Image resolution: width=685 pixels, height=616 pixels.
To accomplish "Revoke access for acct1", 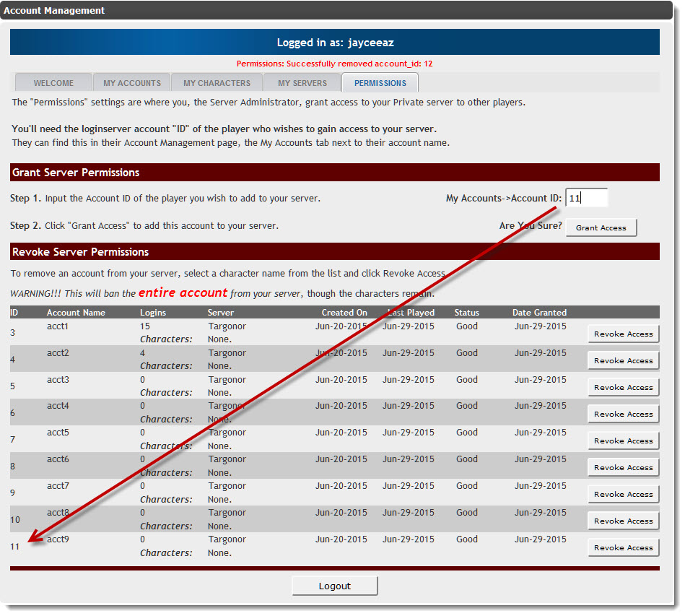I will point(623,334).
